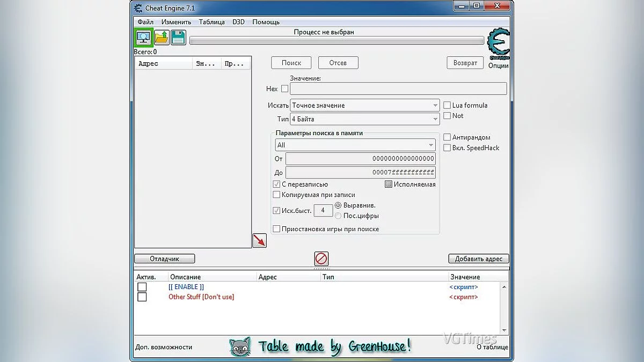
Task: Click the red arrow to add address manually
Action: tap(259, 240)
